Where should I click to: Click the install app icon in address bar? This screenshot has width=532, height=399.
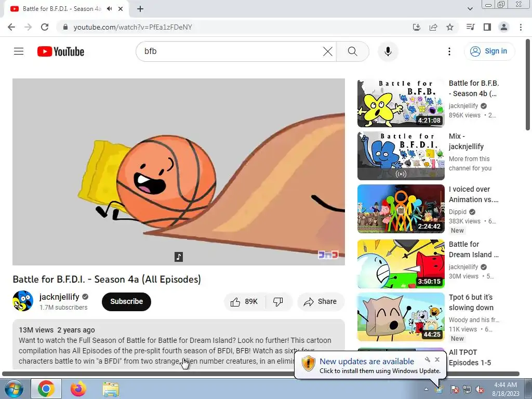coord(416,27)
